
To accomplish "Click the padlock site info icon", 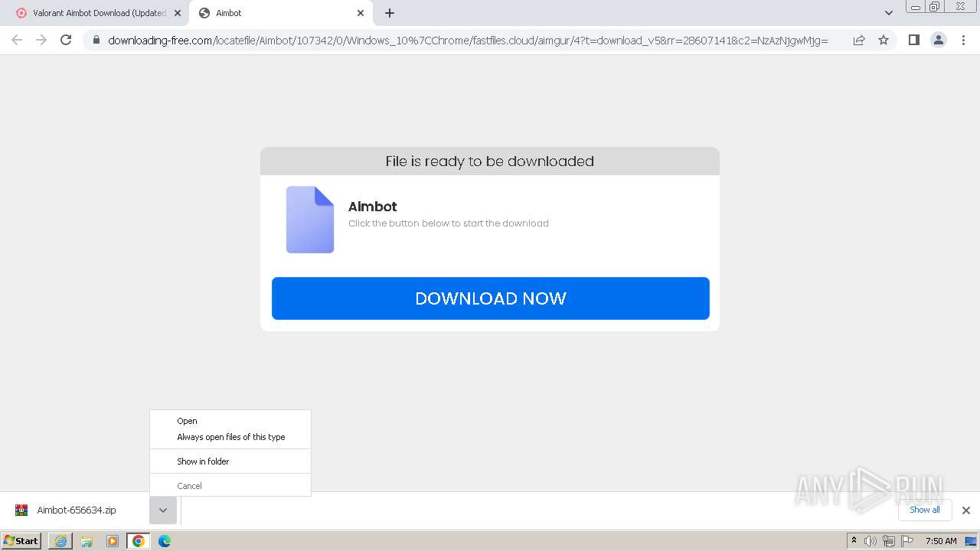I will 96,40.
